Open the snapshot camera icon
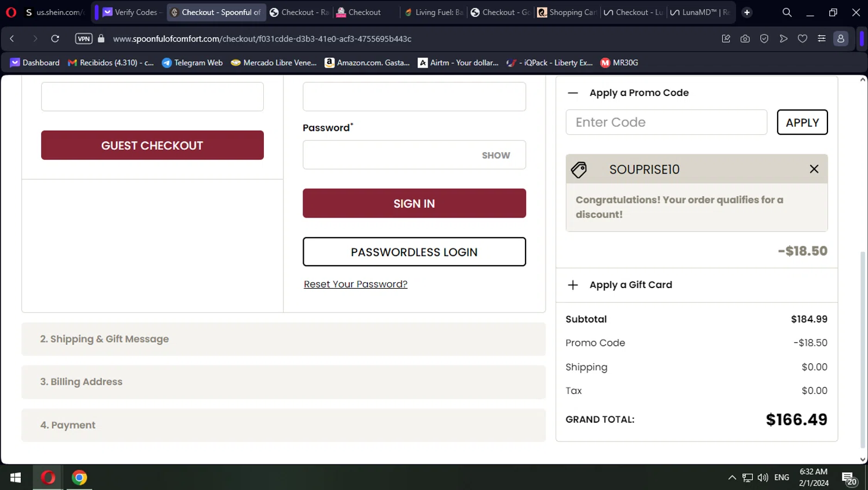The image size is (868, 490). [x=745, y=39]
